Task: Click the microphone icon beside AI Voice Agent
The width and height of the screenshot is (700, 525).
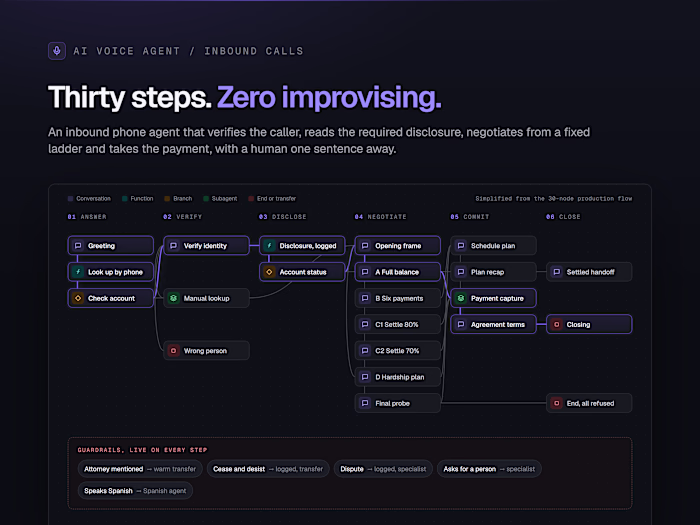Action: [x=57, y=51]
